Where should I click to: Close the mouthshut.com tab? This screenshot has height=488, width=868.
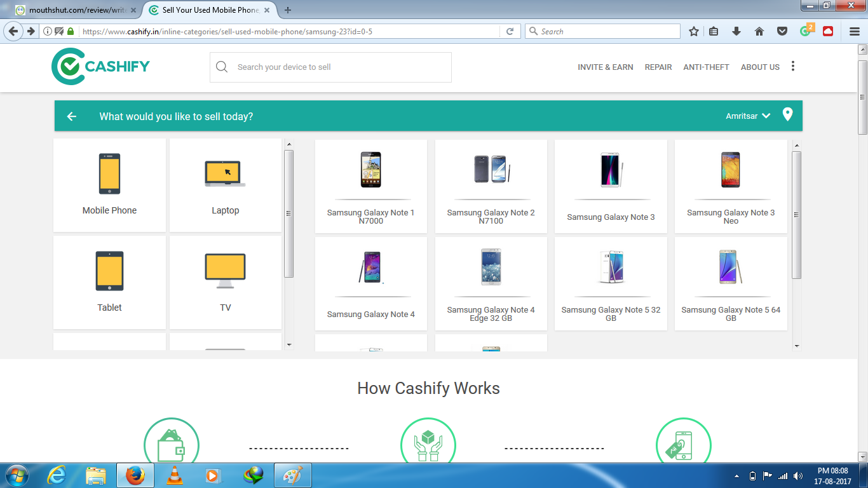[133, 10]
